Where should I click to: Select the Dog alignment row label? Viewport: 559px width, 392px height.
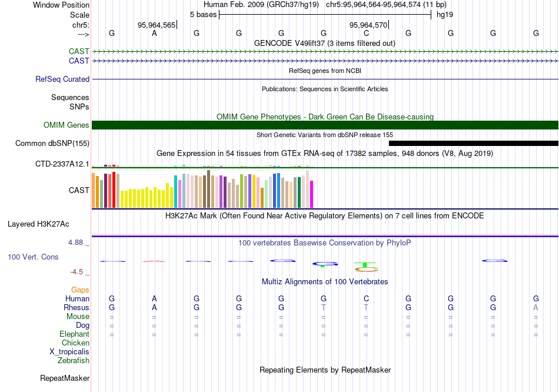tap(82, 325)
